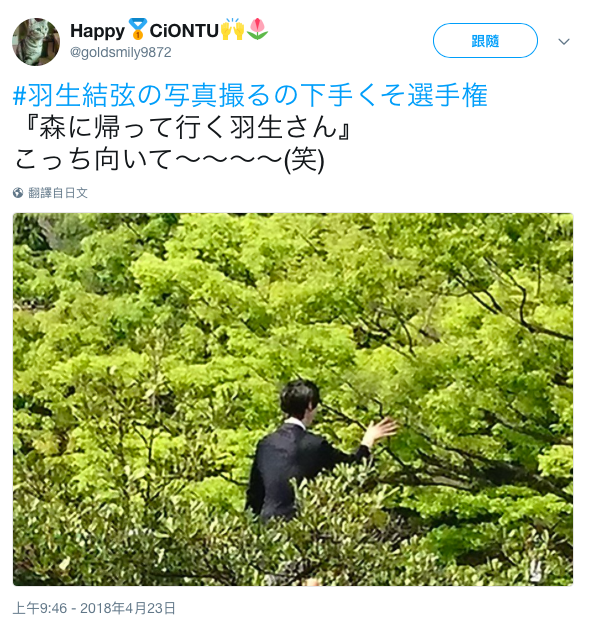The image size is (595, 630).
Task: Open the 上午9:46 timestamp permalink
Action: [40, 608]
